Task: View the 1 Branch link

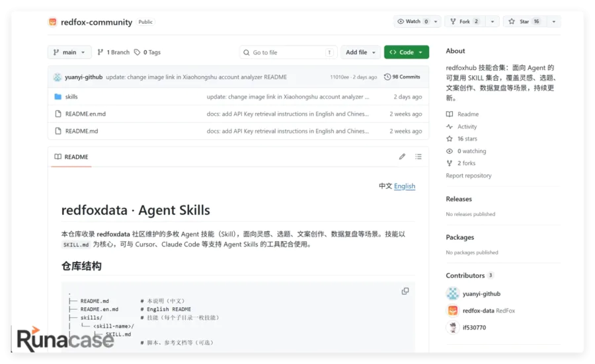Action: [x=114, y=52]
